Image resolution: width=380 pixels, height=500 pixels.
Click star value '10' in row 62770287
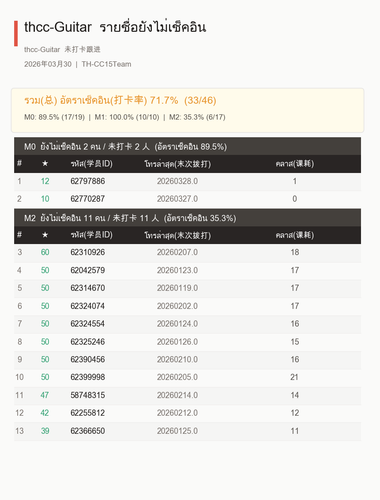[x=45, y=199]
